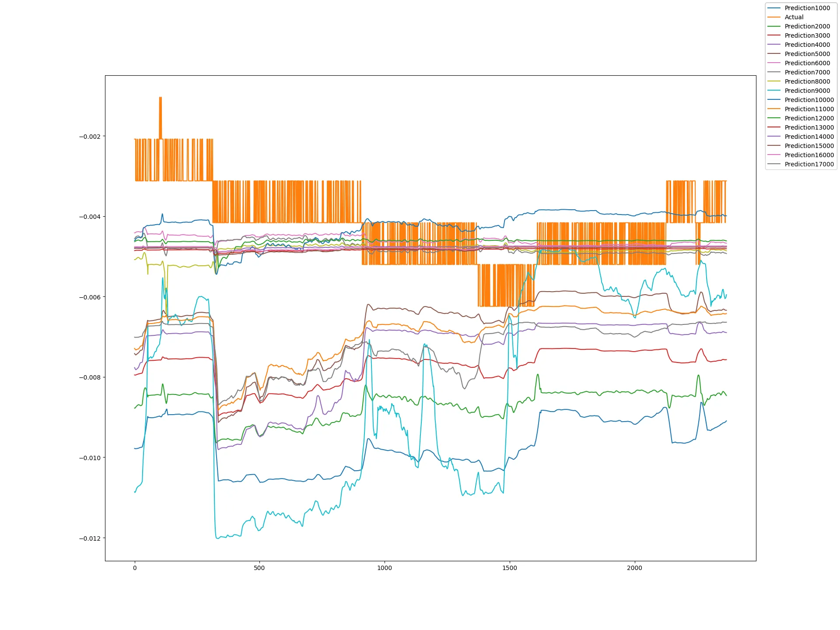
Task: Click the 2000 x-axis tick label
Action: (634, 568)
